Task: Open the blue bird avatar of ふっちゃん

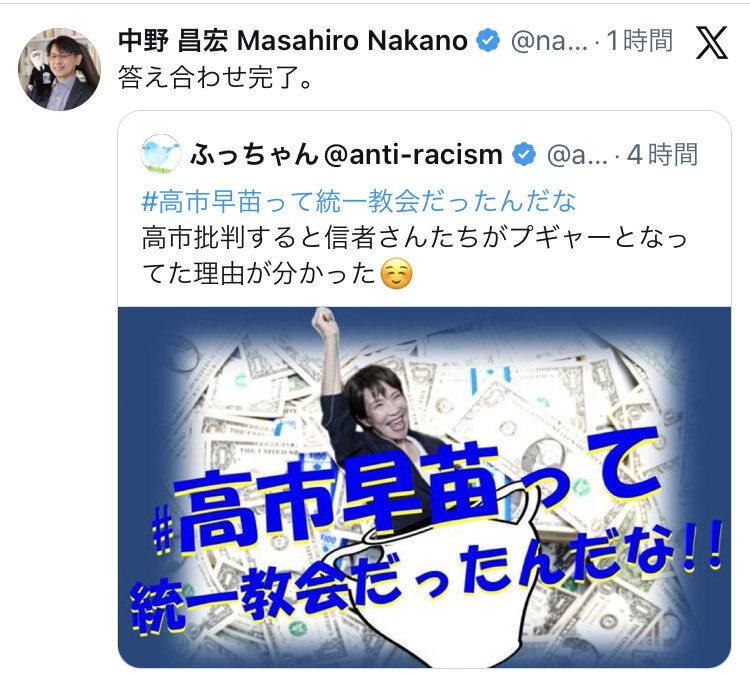Action: [x=161, y=154]
